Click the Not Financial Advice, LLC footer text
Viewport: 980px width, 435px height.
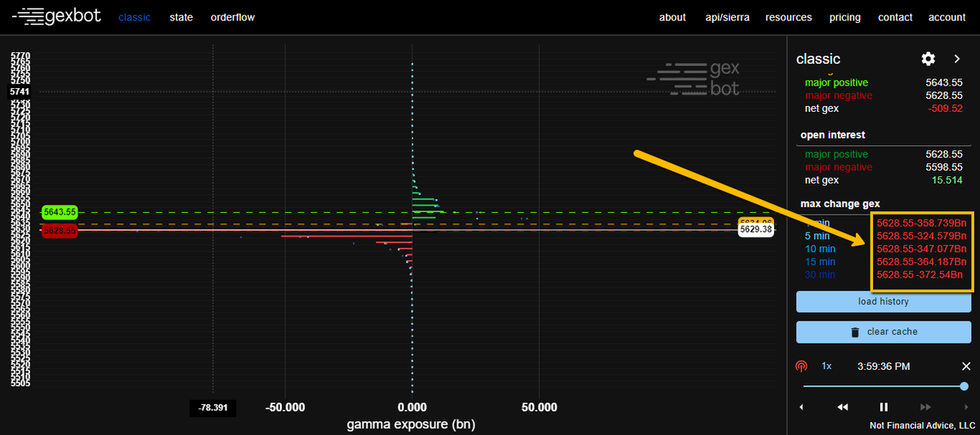coord(923,425)
